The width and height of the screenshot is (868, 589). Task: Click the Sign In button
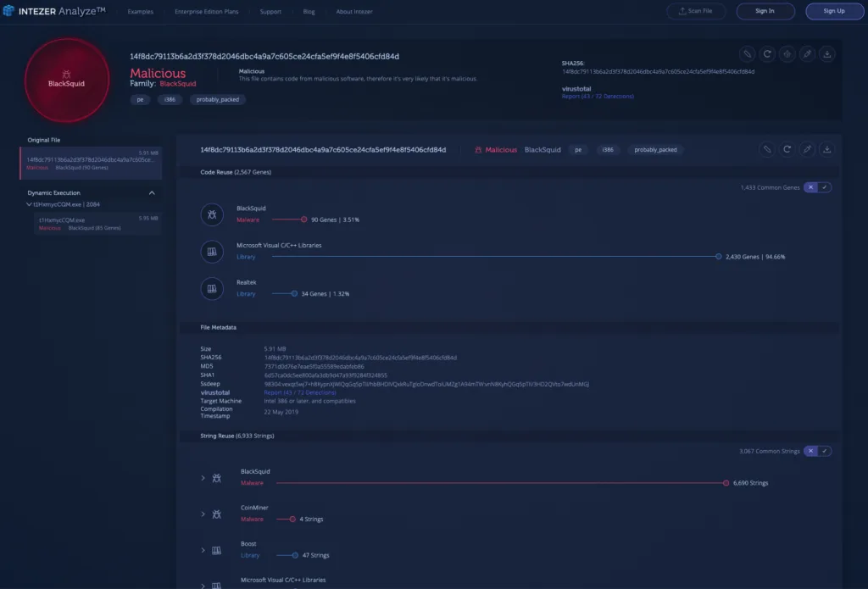click(x=765, y=11)
